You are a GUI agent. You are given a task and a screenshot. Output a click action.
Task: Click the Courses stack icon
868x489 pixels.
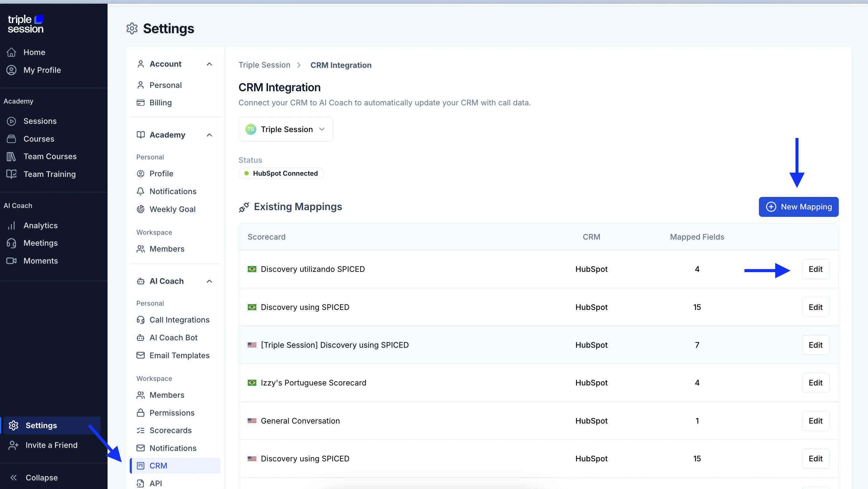11,139
